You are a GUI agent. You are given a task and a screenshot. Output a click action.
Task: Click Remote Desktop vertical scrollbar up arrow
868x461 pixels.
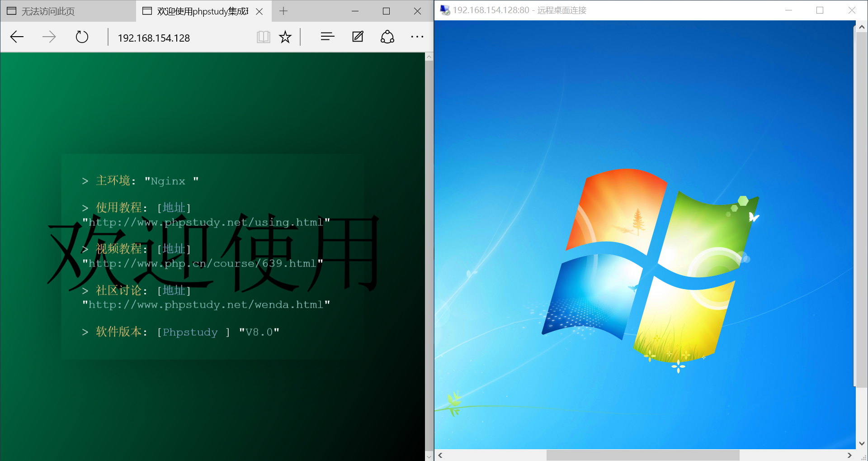862,27
